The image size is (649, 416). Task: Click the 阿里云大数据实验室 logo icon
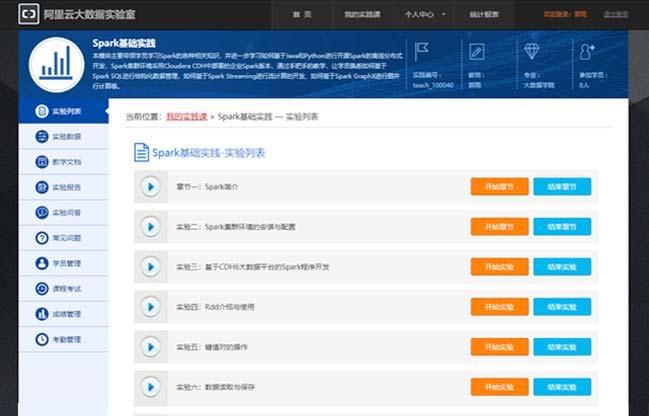(29, 14)
